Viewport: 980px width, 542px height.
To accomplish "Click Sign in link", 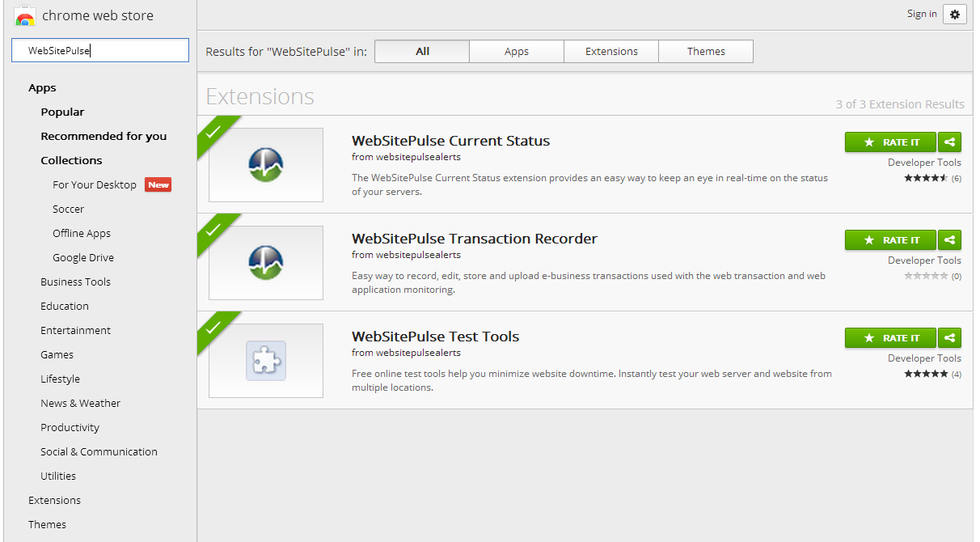I will pyautogui.click(x=922, y=14).
